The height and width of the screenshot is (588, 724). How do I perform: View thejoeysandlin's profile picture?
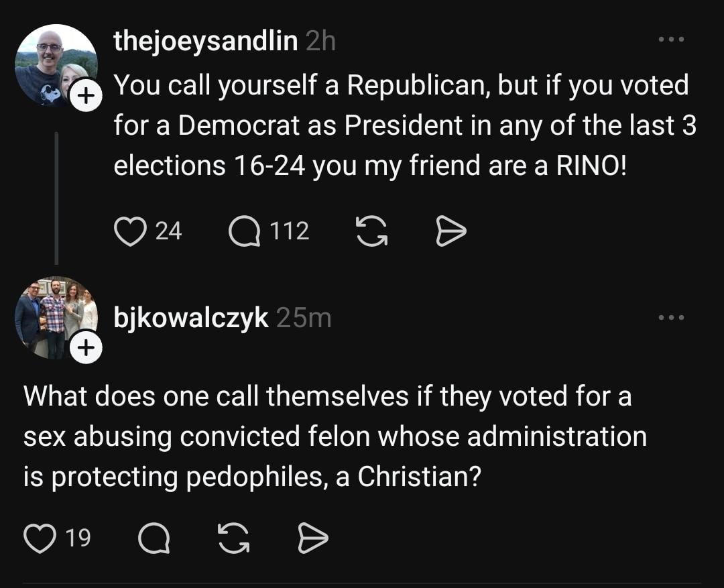point(52,64)
